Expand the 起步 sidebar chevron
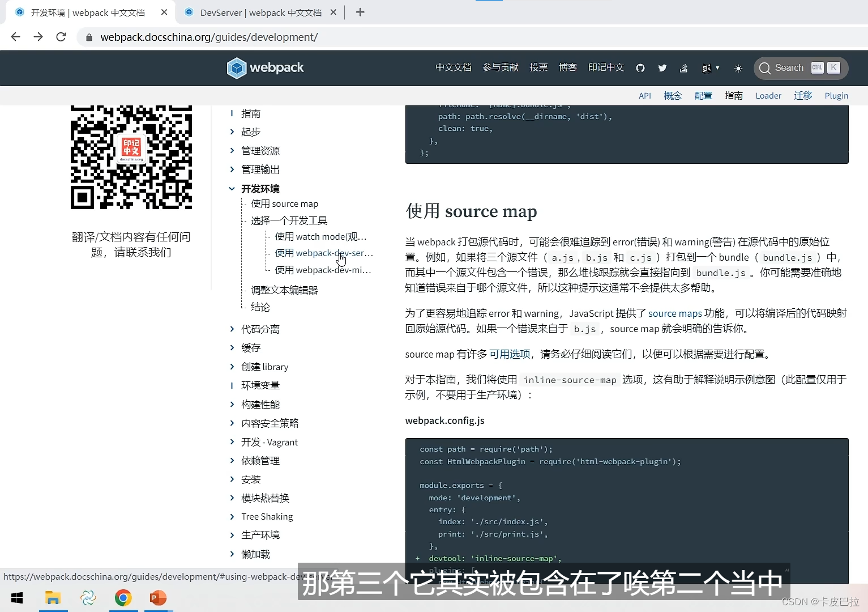The height and width of the screenshot is (612, 868). 232,132
